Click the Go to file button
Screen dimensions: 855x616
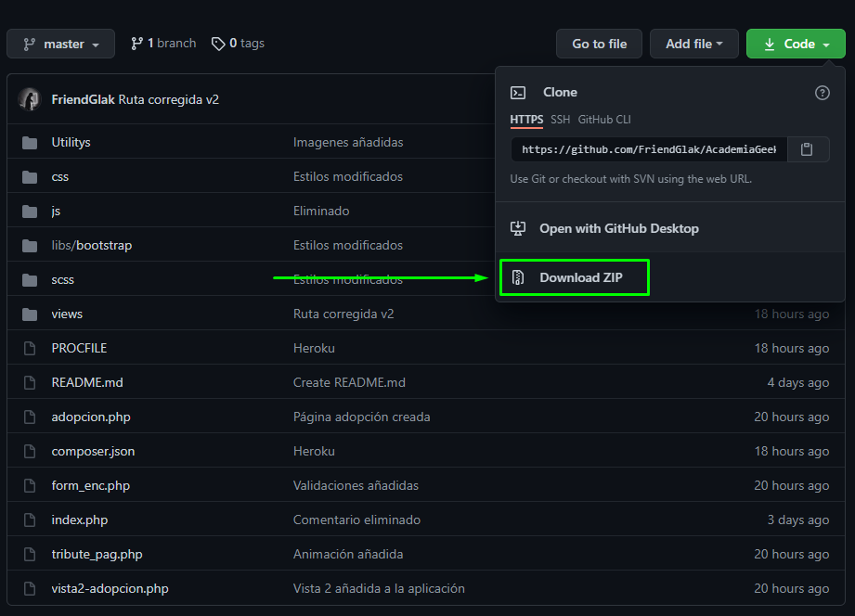pos(599,44)
